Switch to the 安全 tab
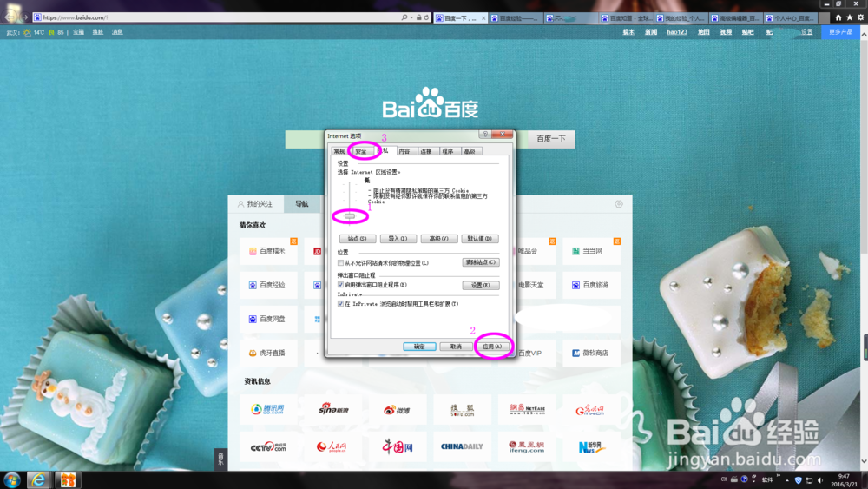Image resolution: width=868 pixels, height=489 pixels. tap(361, 151)
